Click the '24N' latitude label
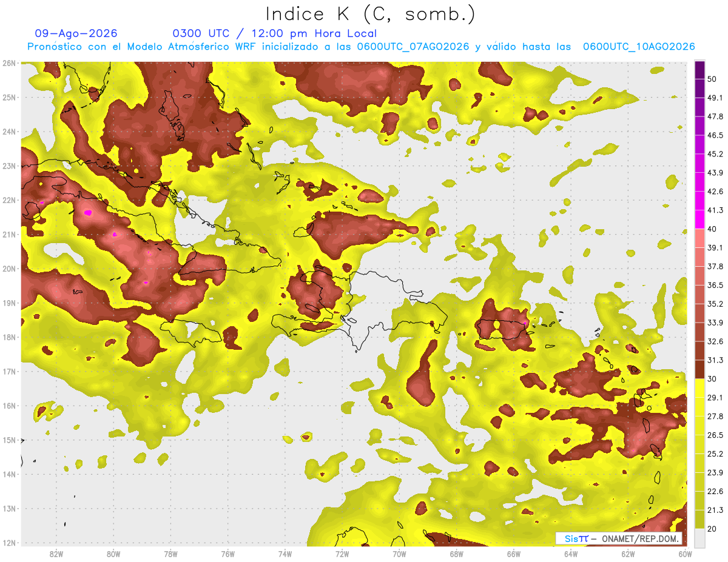 tap(9, 132)
